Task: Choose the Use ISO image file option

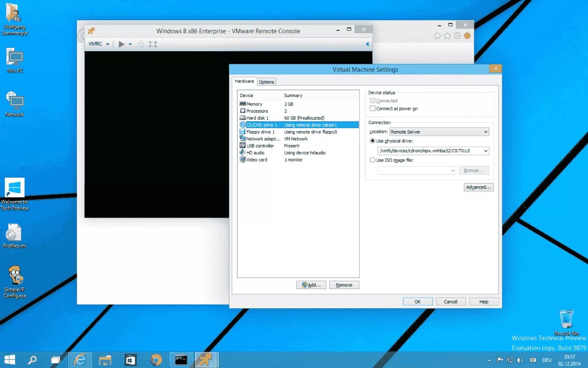Action: (x=373, y=160)
